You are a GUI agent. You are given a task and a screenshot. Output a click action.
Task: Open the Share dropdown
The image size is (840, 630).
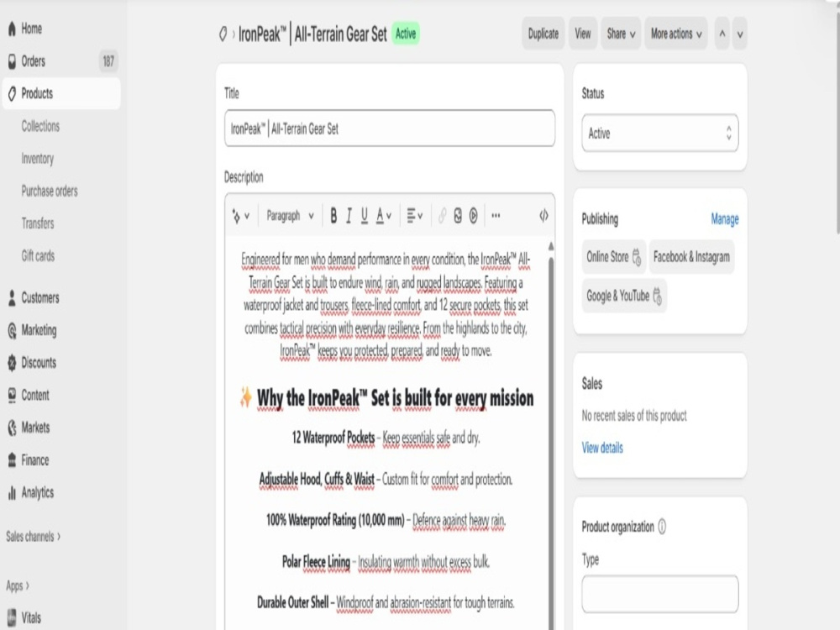coord(621,34)
